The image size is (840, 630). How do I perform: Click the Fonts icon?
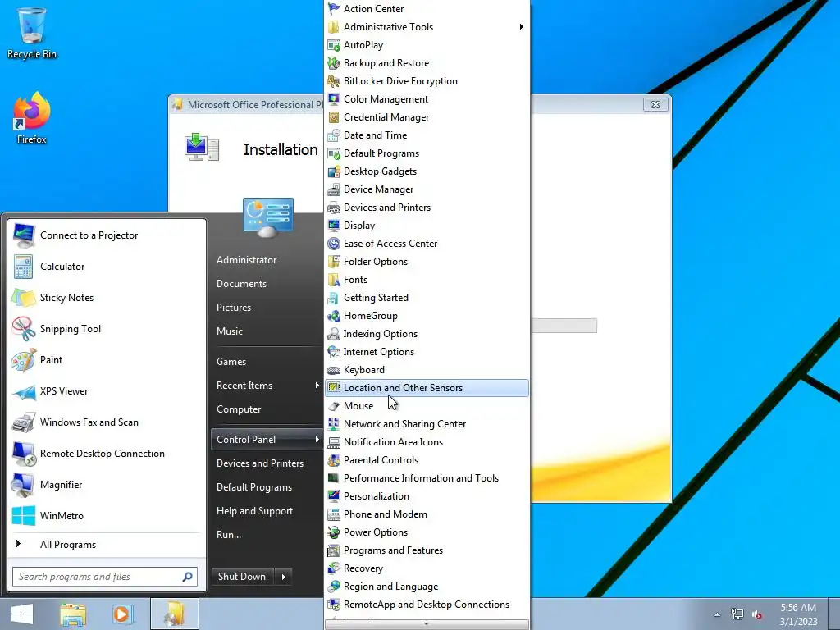(334, 280)
